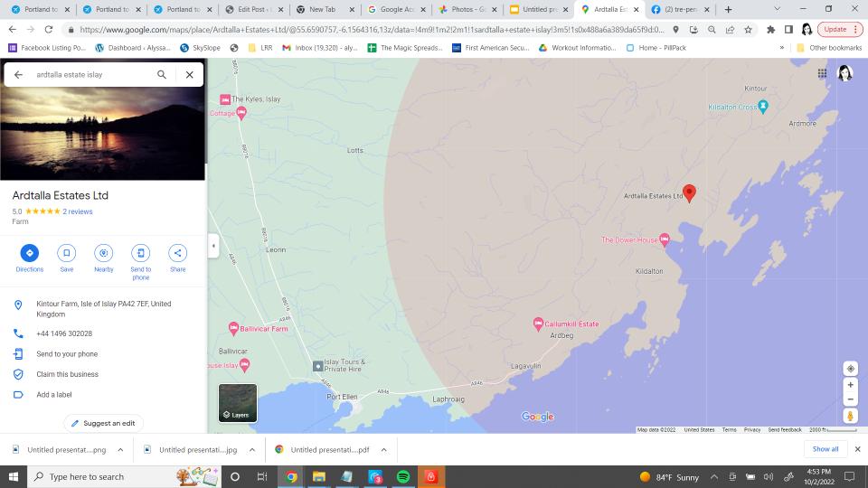Show your location on map
Image resolution: width=868 pixels, height=488 pixels.
click(850, 368)
